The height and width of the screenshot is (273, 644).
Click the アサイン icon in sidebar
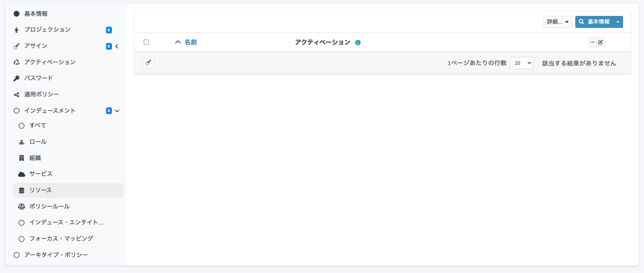(x=16, y=46)
